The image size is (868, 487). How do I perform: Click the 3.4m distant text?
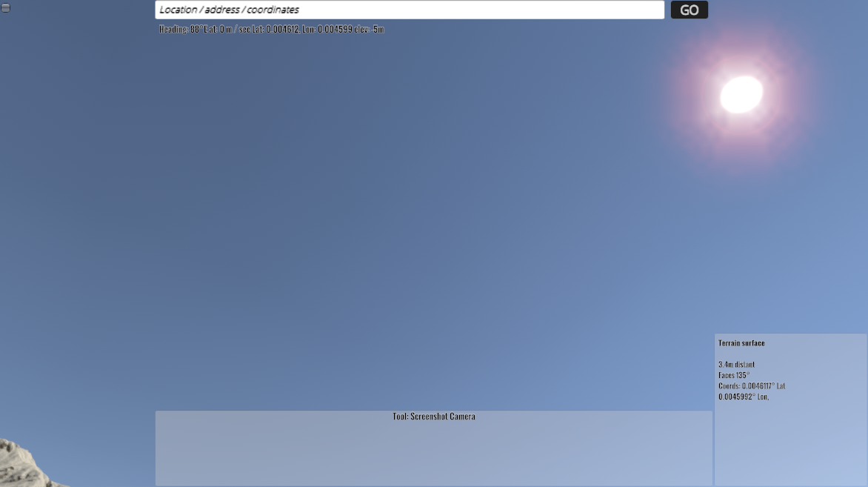click(x=736, y=365)
